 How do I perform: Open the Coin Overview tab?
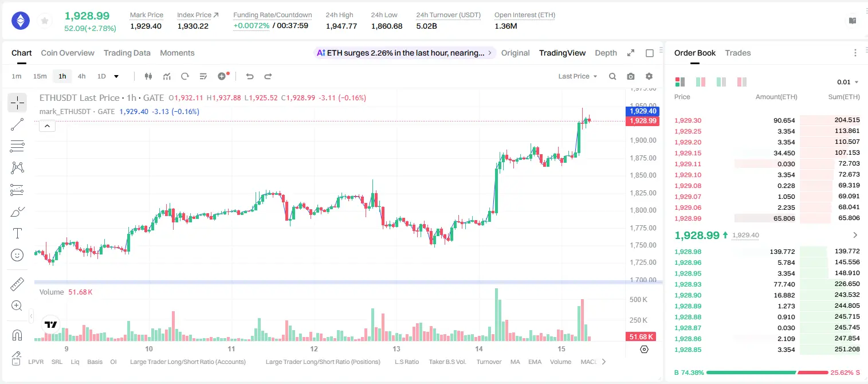(x=68, y=53)
